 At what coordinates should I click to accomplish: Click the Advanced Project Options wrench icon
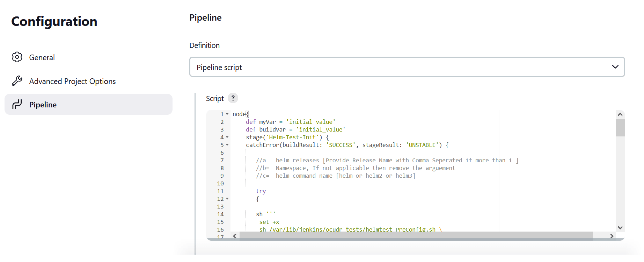click(x=17, y=81)
